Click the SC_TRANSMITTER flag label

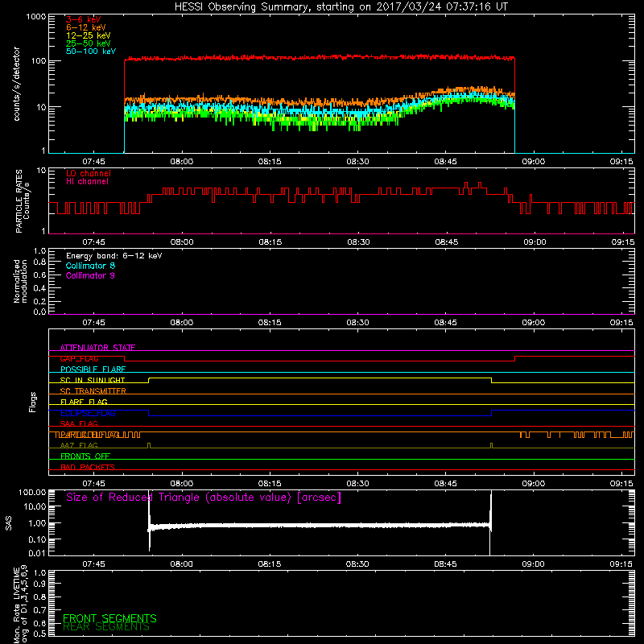click(93, 391)
